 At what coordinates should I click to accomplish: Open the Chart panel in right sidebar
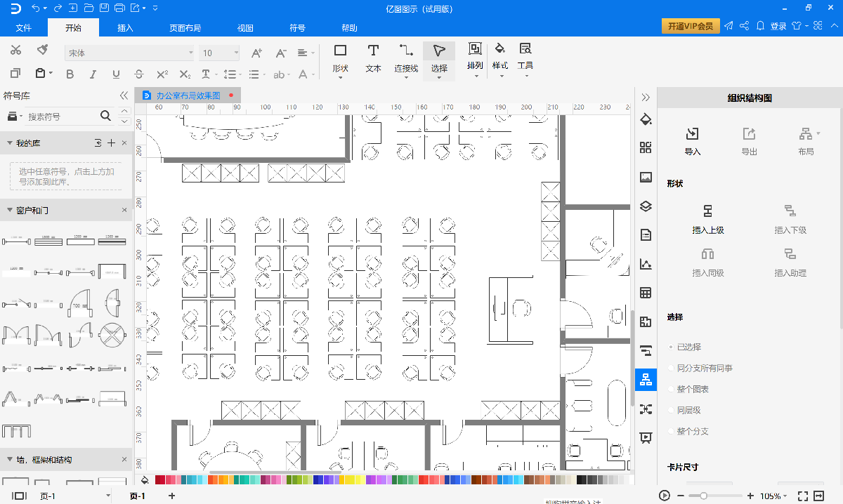click(646, 264)
